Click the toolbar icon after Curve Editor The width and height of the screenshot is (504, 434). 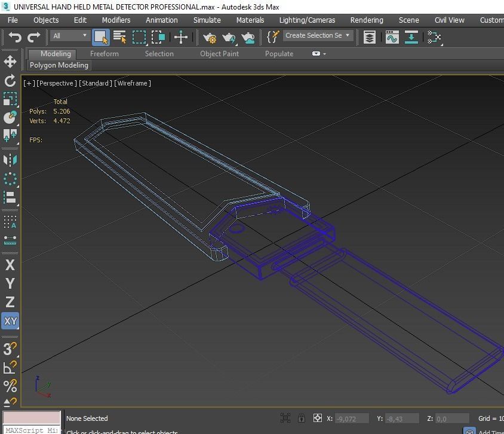pos(411,37)
